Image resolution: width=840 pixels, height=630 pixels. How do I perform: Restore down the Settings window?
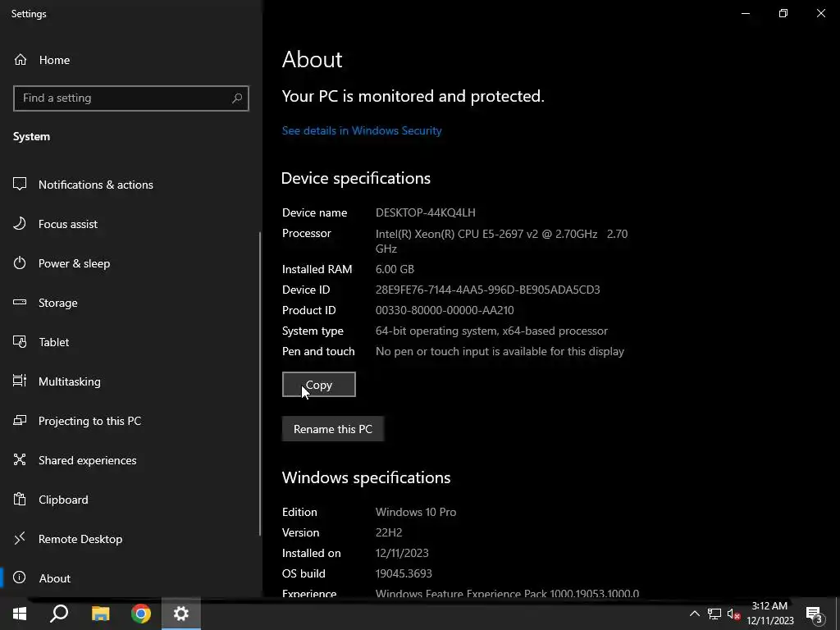tap(783, 13)
